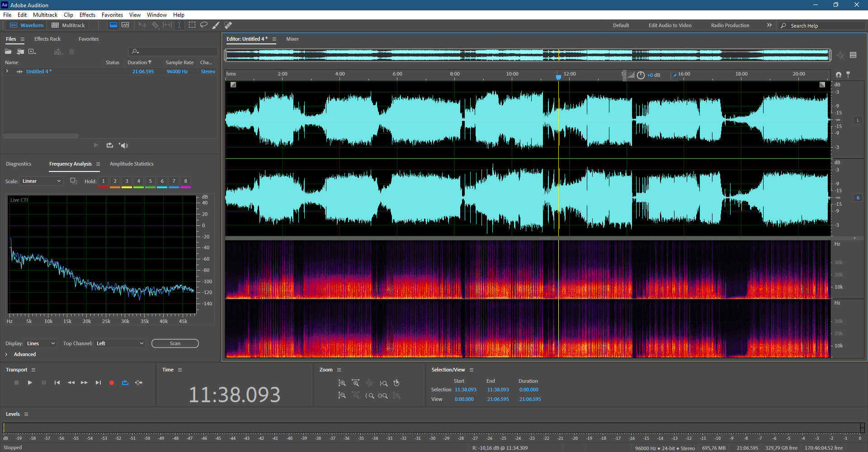The image size is (868, 452).
Task: Select the Paintbrush Selection tool
Action: tap(216, 25)
